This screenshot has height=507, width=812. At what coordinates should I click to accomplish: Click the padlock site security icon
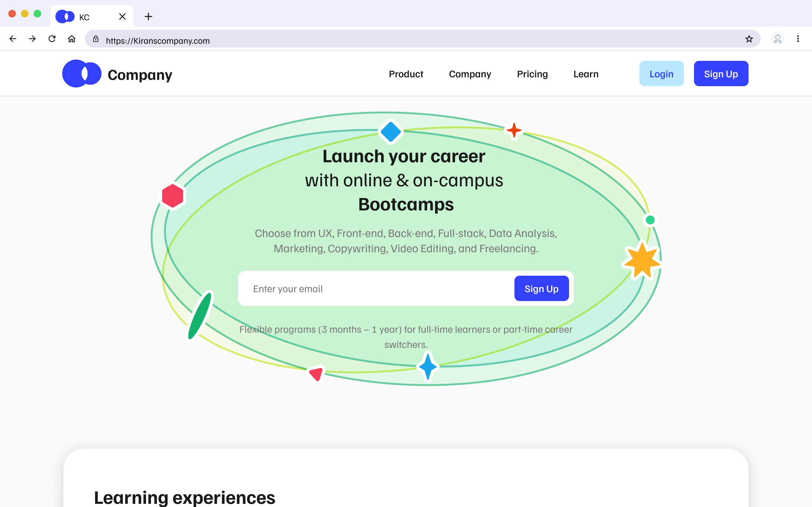point(96,39)
